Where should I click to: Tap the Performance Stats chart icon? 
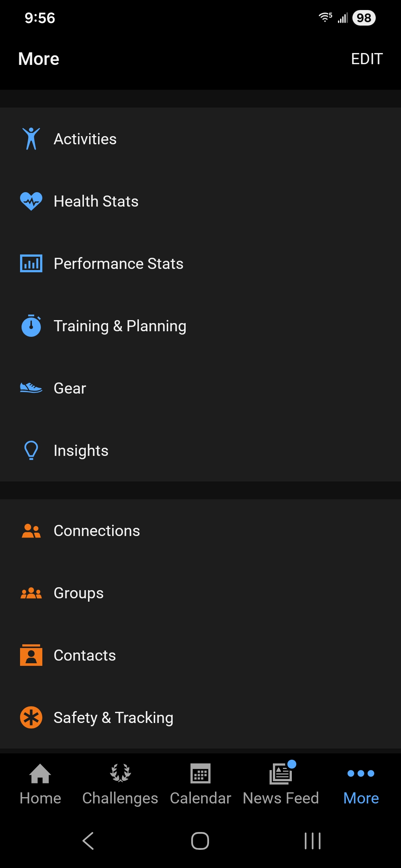pos(31,263)
